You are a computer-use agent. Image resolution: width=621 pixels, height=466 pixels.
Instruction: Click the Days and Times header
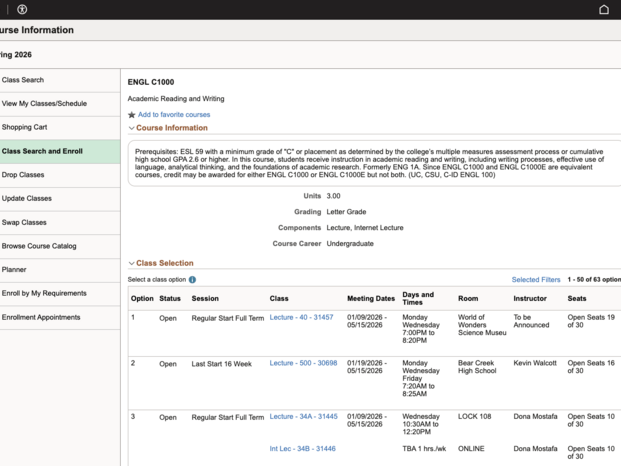pos(418,299)
